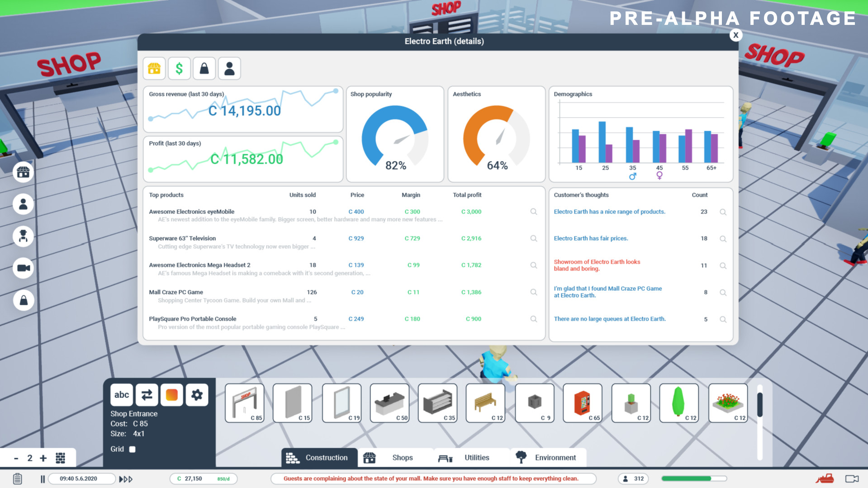The image size is (868, 488).
Task: Fast-forward the game speed
Action: point(126,479)
